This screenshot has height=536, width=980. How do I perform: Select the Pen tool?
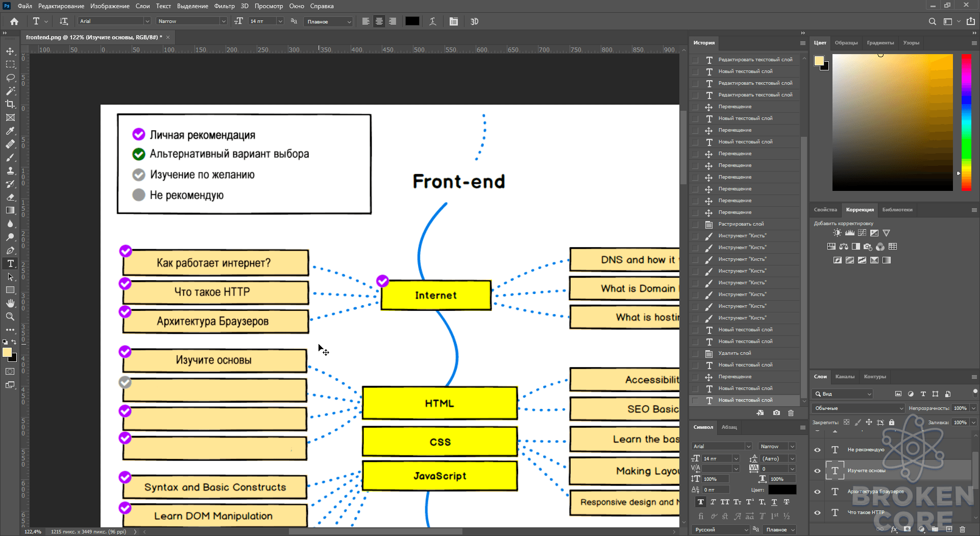10,251
